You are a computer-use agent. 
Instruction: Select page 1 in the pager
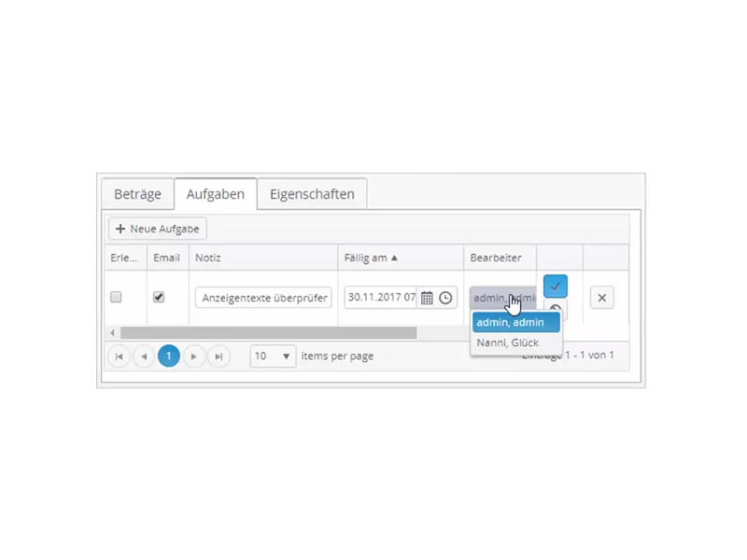(x=169, y=357)
